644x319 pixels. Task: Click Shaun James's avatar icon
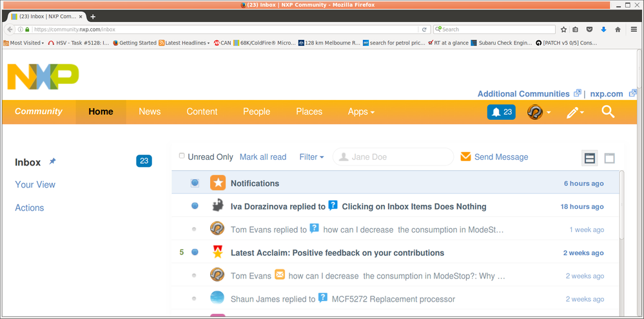(217, 298)
